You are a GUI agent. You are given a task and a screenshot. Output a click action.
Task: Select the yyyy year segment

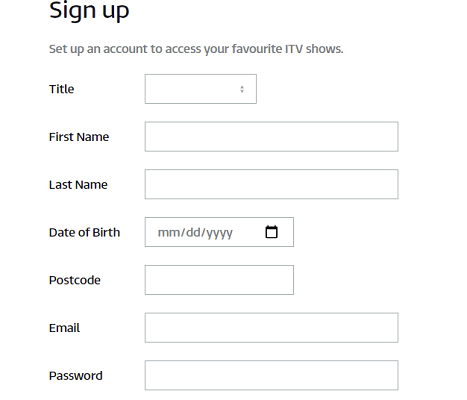219,233
